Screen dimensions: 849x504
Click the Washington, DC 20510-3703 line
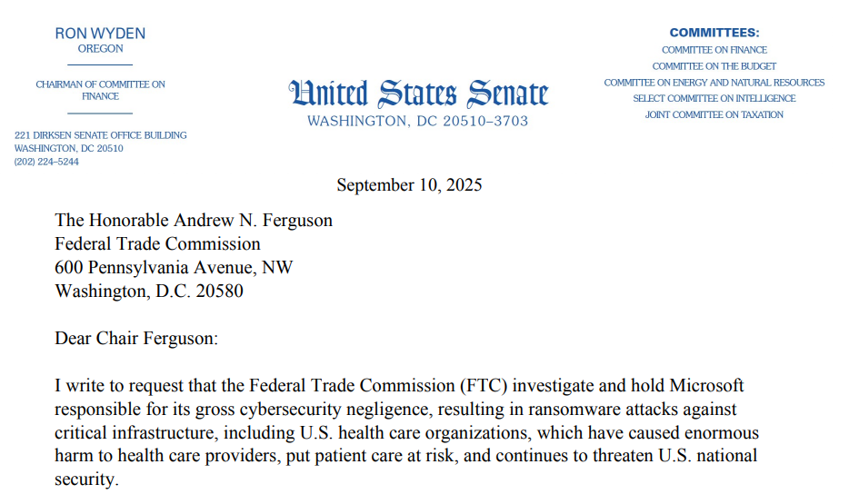coord(417,121)
